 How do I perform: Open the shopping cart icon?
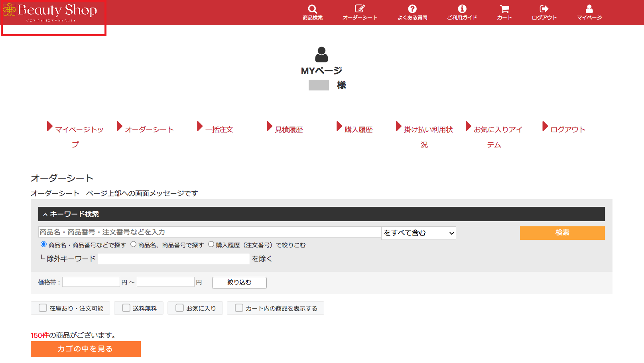[504, 9]
